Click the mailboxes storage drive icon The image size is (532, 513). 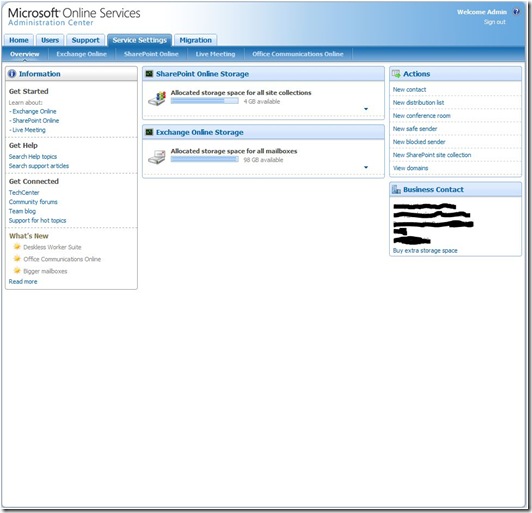point(157,157)
